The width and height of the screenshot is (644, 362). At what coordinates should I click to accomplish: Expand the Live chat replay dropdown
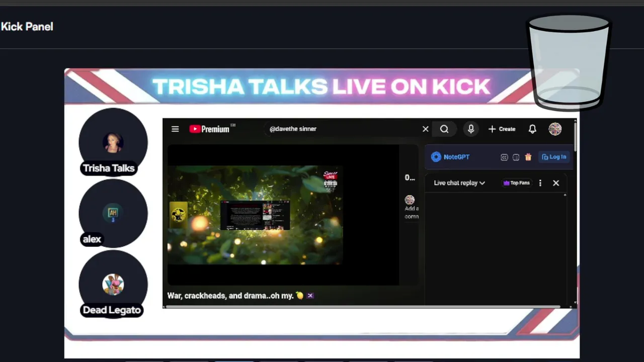tap(459, 183)
